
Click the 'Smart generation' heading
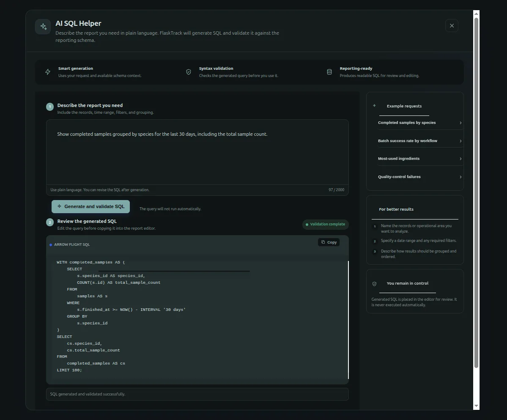click(x=76, y=69)
